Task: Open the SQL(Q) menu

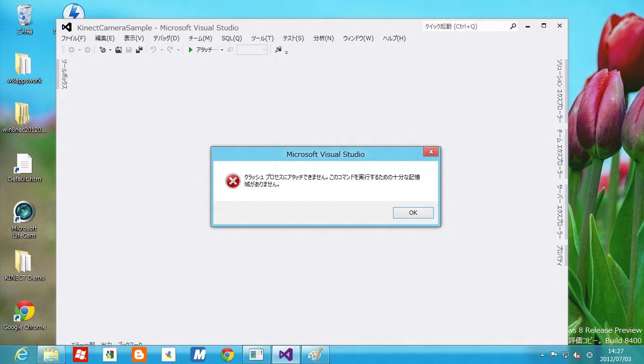Action: coord(232,38)
